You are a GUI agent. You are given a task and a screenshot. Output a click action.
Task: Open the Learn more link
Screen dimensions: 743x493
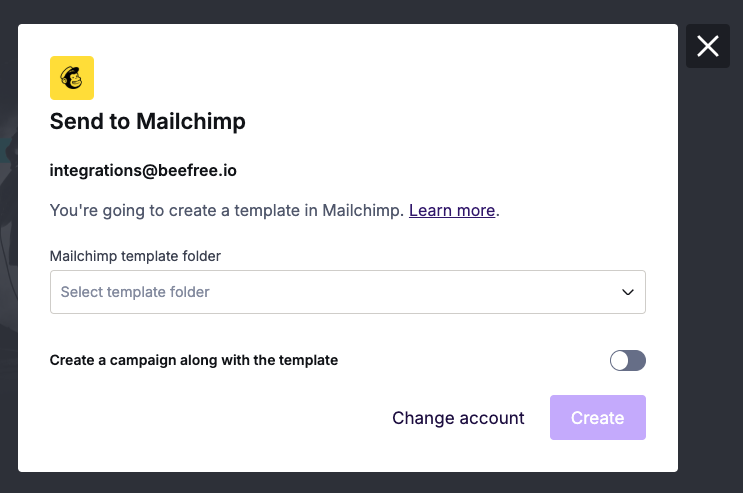tap(452, 211)
